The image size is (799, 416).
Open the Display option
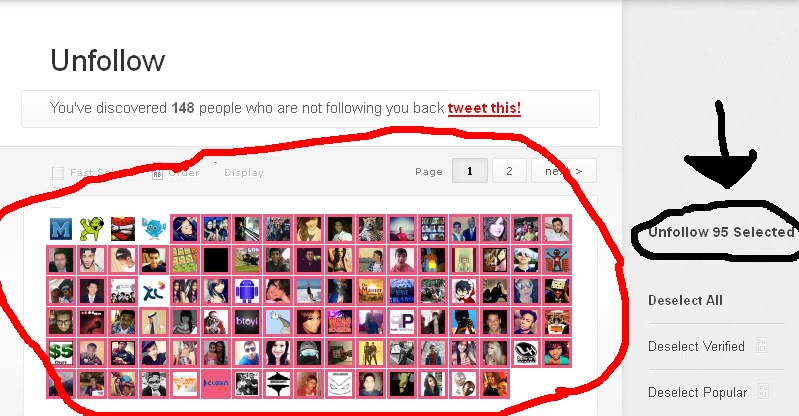pyautogui.click(x=244, y=173)
